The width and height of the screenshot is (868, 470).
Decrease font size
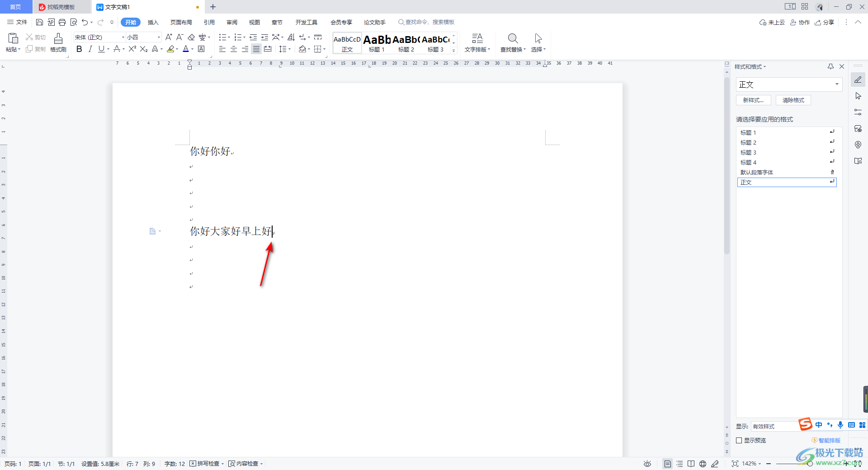click(179, 37)
